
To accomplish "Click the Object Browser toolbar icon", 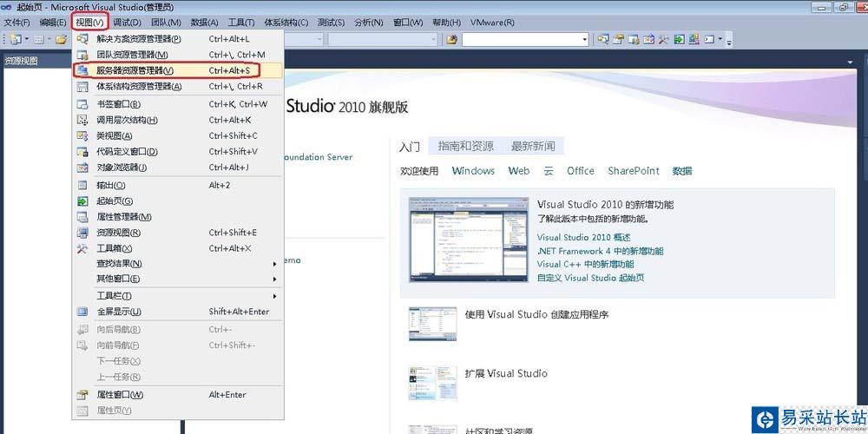I will [648, 39].
